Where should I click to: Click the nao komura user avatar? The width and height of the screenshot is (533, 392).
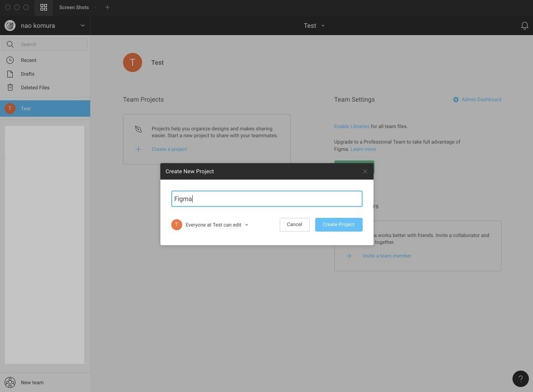tap(10, 26)
